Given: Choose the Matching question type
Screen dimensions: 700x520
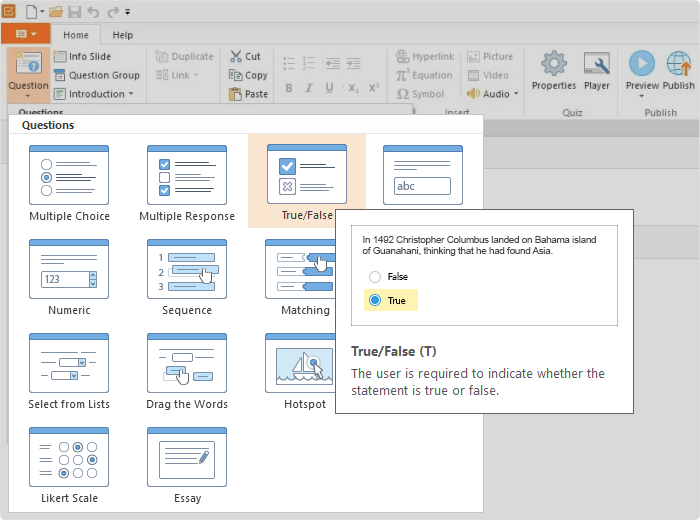Looking at the screenshot, I should (x=300, y=278).
